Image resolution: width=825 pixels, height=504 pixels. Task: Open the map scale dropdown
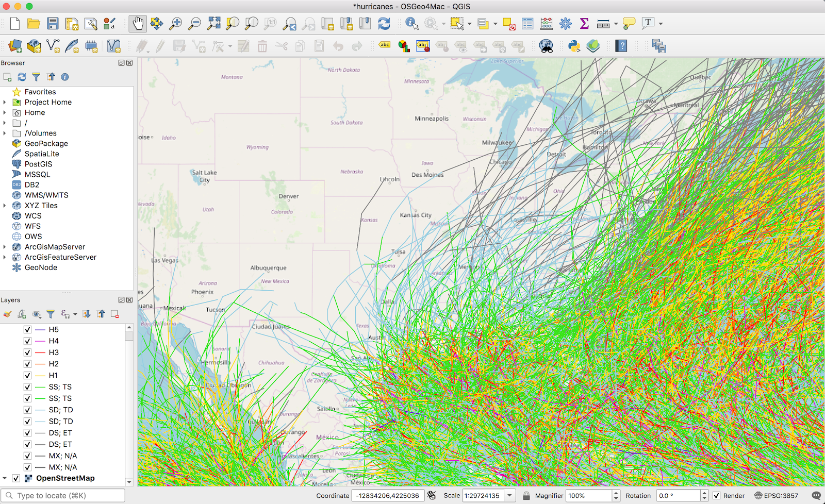(x=509, y=496)
